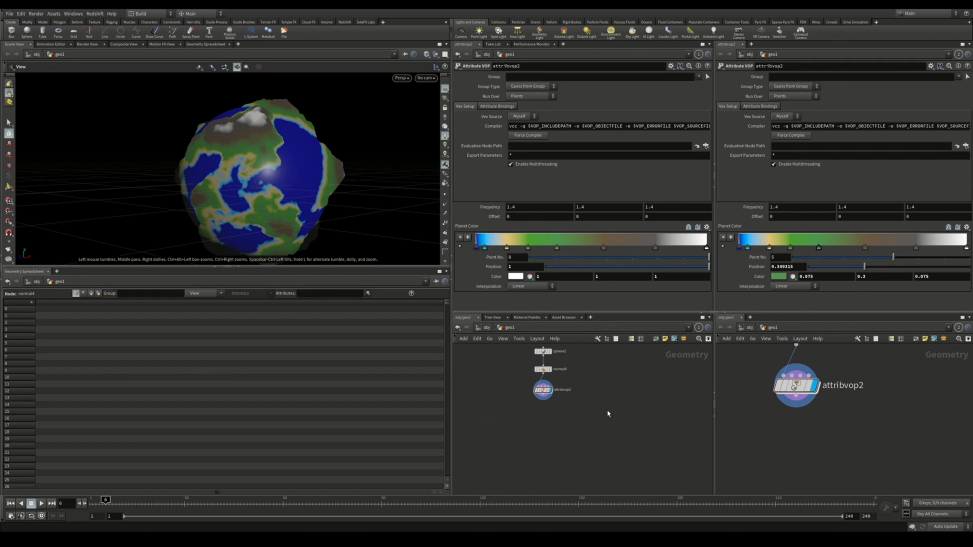Viewport: 973px width, 547px height.
Task: Click Force Compile button in left pane
Action: click(x=528, y=135)
